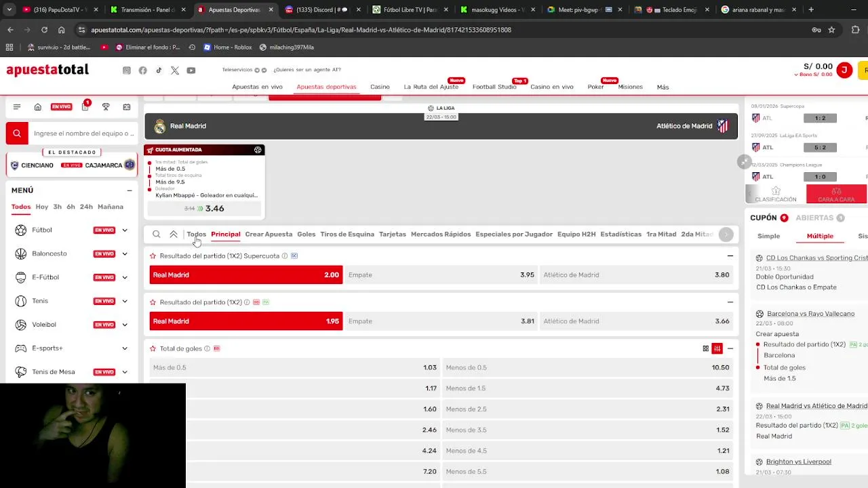
Task: Select Atlético de Madrid 3.80 odds
Action: (x=636, y=275)
